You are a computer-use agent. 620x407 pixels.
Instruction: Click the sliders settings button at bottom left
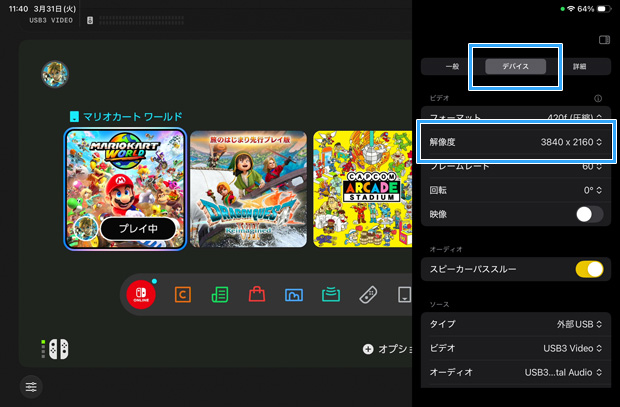point(33,386)
